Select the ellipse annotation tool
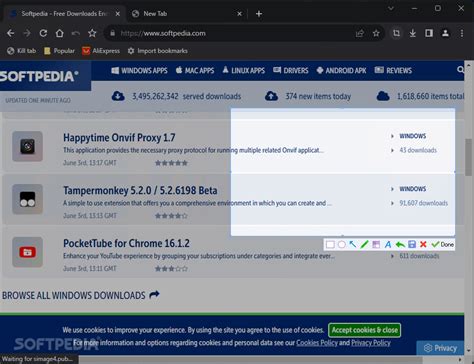 point(342,245)
